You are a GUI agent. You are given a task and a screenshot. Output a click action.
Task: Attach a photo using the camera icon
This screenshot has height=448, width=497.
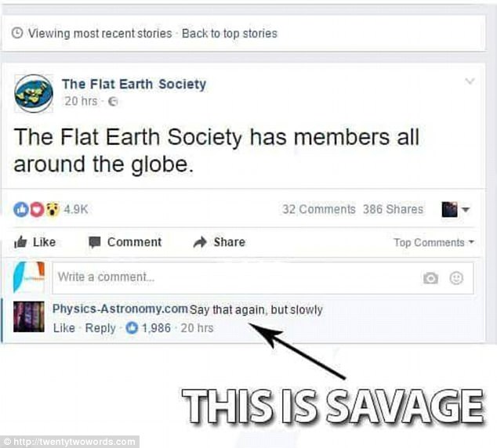tap(430, 278)
